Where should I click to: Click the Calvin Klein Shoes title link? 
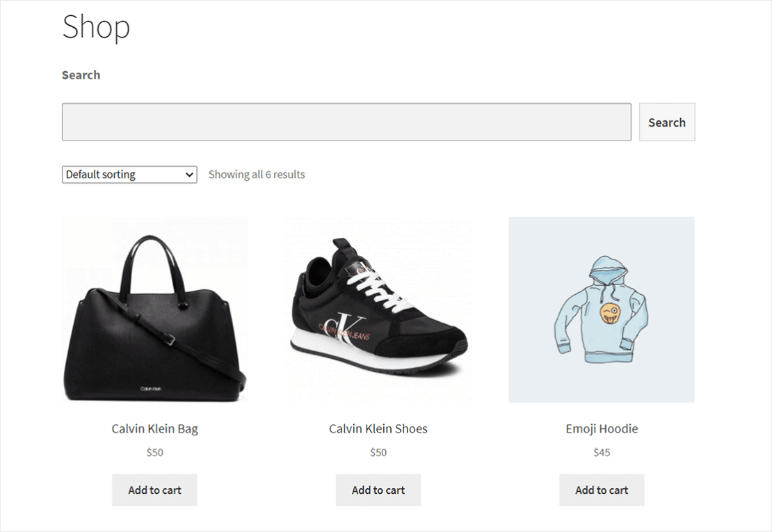coord(378,428)
